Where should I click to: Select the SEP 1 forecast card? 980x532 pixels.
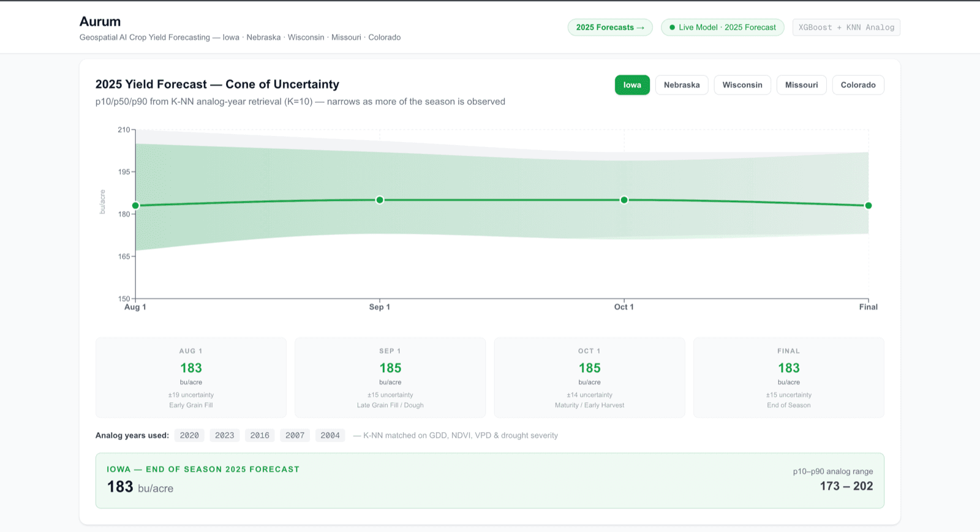pyautogui.click(x=390, y=378)
